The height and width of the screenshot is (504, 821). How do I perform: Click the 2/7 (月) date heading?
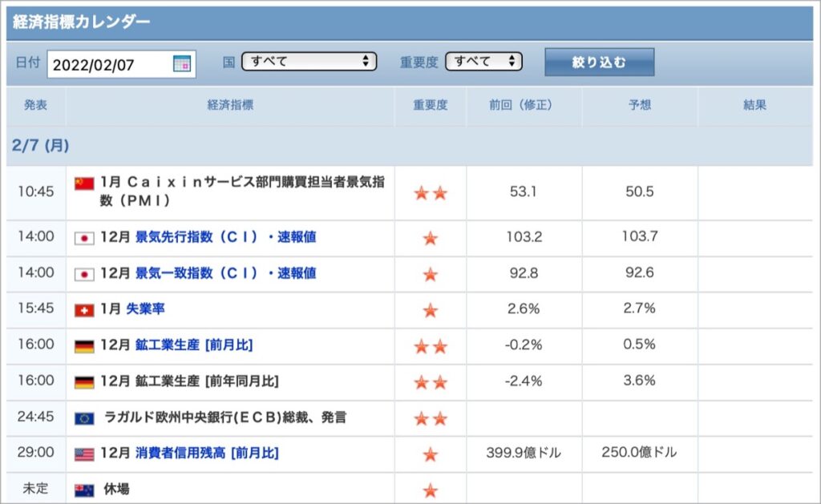tap(41, 145)
